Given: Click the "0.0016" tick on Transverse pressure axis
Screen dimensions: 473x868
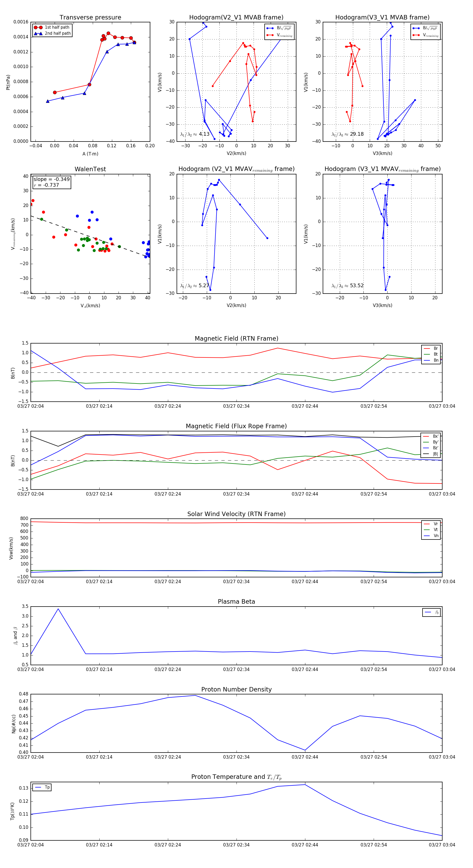Looking at the screenshot, I should tap(21, 22).
